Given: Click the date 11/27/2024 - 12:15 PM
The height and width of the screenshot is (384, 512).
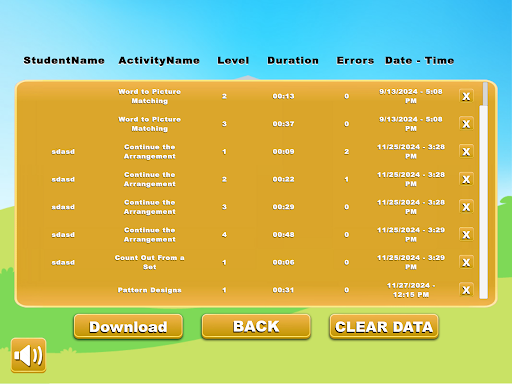Looking at the screenshot, I should point(411,290).
